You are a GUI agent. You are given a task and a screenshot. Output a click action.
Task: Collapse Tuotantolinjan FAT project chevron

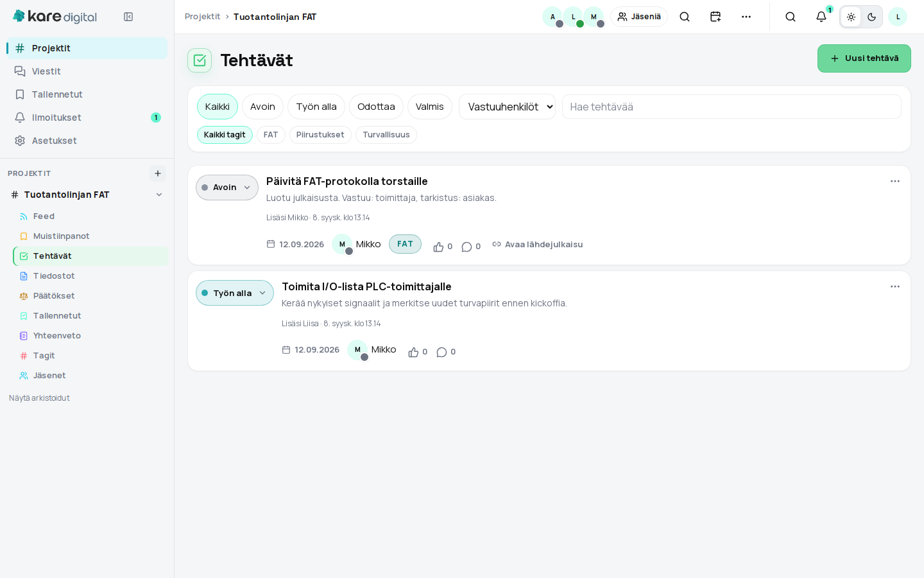tap(159, 195)
